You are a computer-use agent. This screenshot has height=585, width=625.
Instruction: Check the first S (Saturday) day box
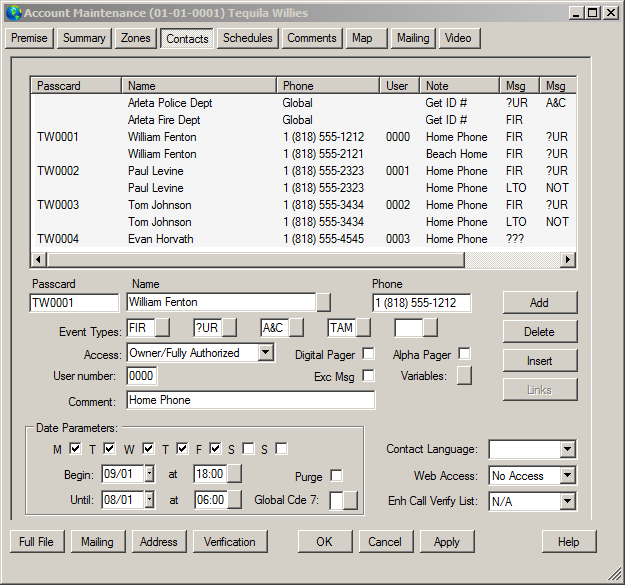[248, 449]
